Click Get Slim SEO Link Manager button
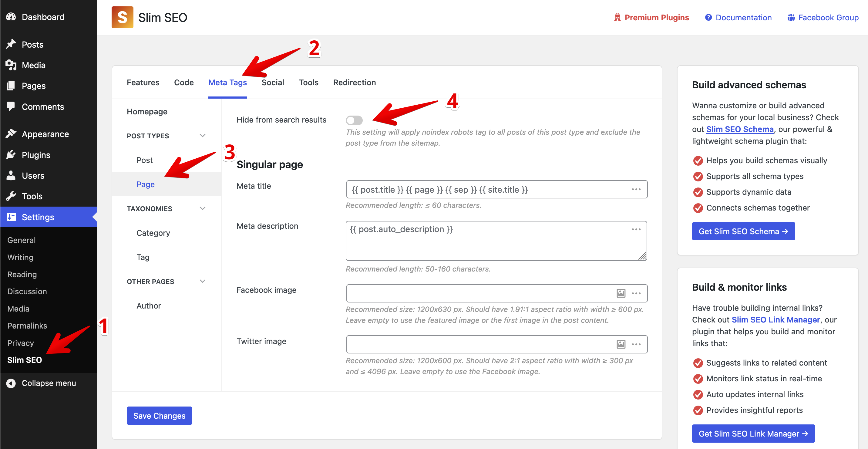868x449 pixels. pos(753,434)
